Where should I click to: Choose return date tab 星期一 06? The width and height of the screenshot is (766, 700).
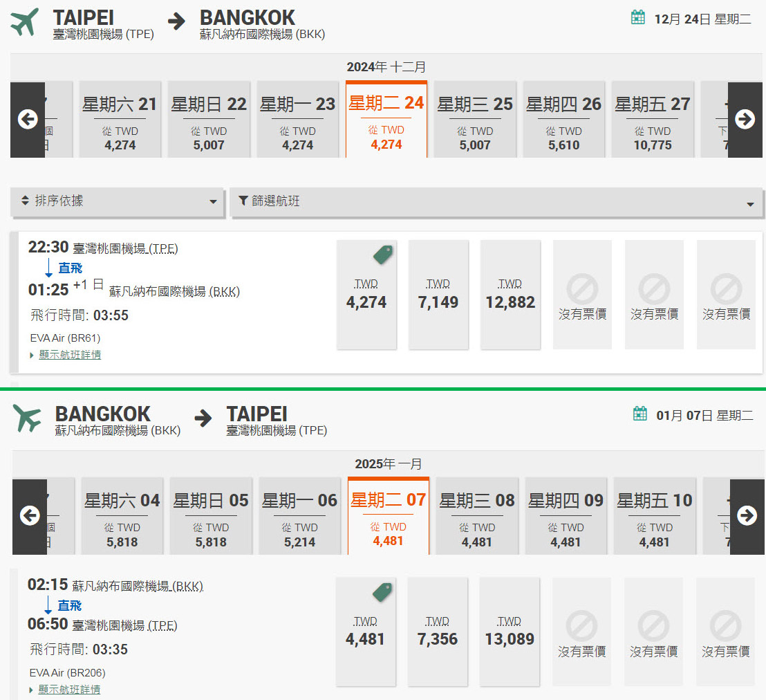[299, 516]
